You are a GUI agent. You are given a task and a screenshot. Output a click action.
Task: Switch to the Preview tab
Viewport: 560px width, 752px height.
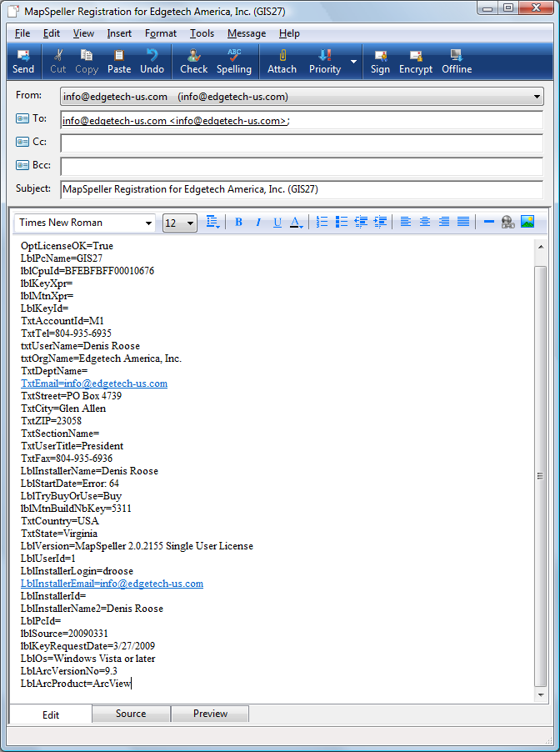(210, 714)
